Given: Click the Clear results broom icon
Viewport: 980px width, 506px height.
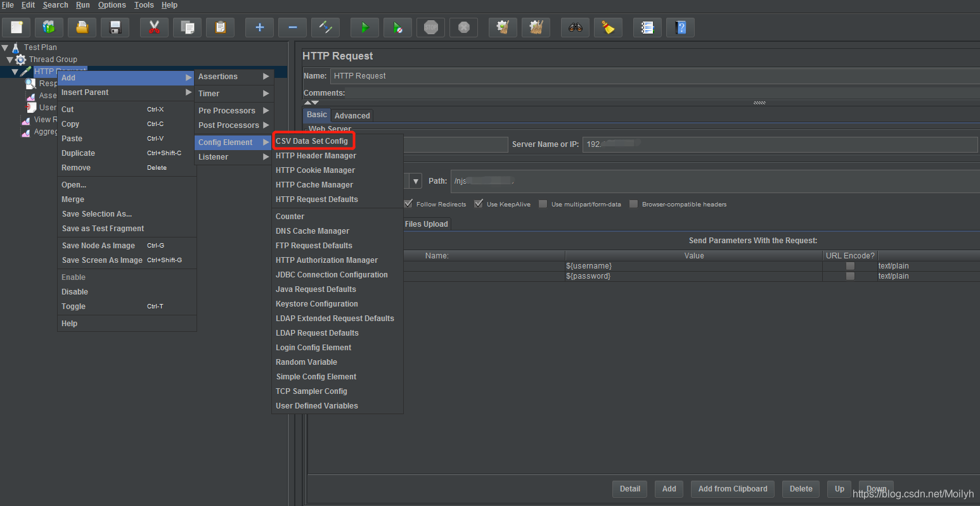Looking at the screenshot, I should tap(503, 27).
